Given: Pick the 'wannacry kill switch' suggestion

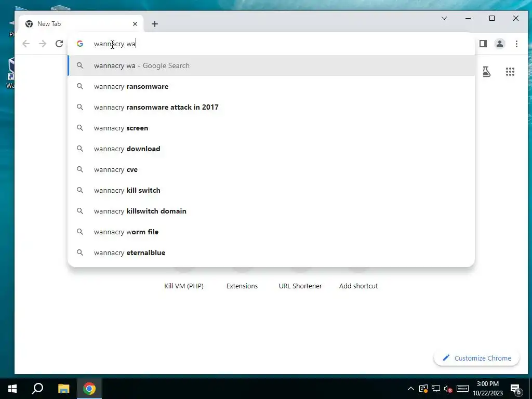Looking at the screenshot, I should click(x=271, y=190).
